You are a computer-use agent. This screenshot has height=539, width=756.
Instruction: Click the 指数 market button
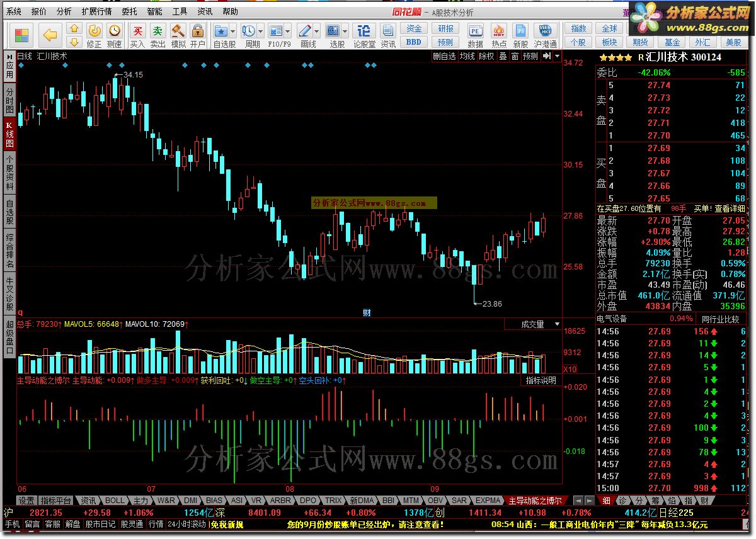coord(578,28)
